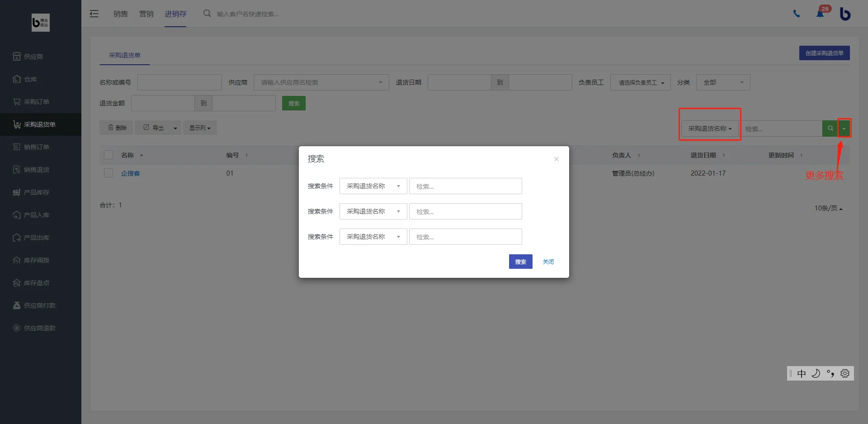Click 创建采购退货单 button
The image size is (868, 424).
coord(825,53)
